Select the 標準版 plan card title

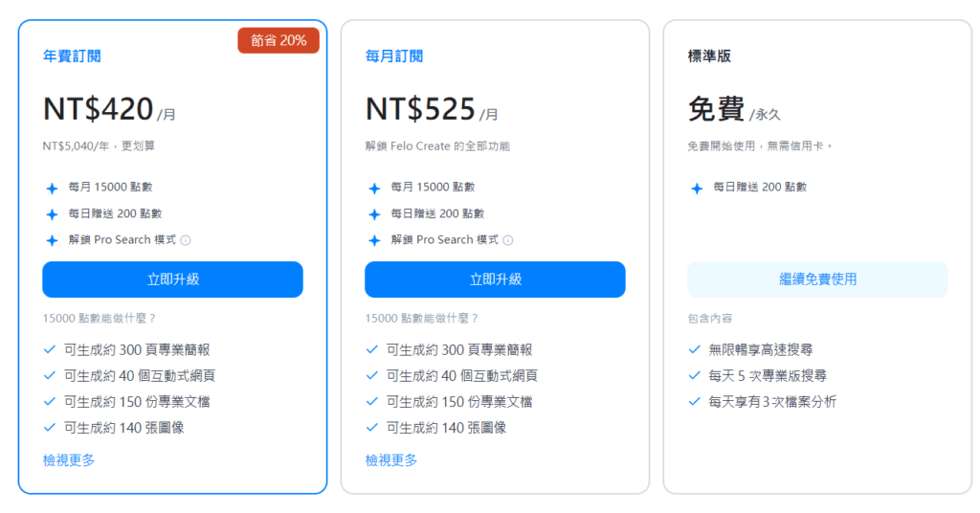click(709, 56)
